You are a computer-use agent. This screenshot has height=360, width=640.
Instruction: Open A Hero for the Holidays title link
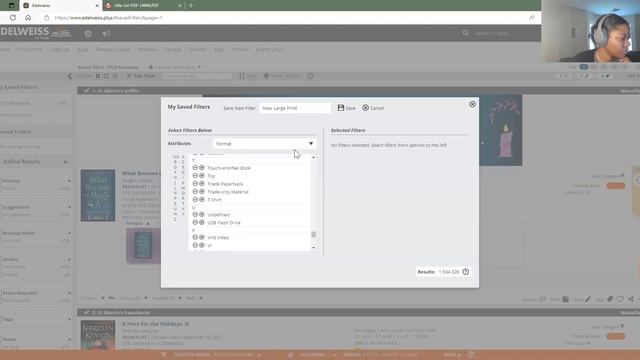[152, 324]
